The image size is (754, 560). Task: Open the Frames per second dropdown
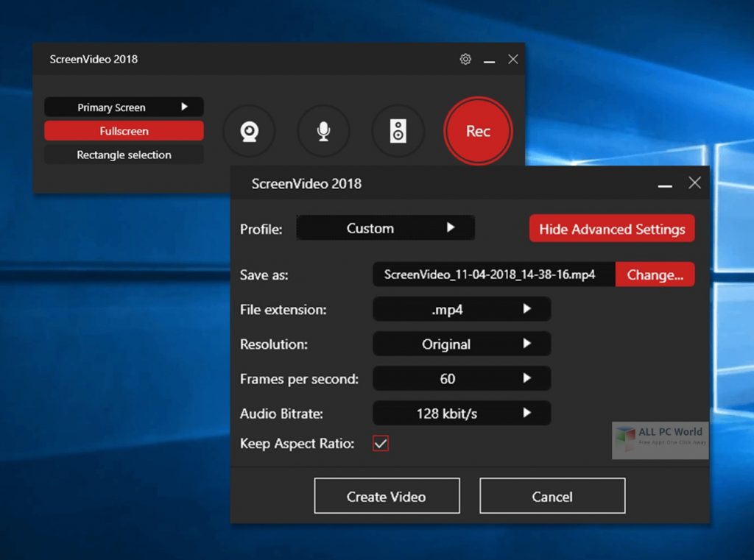[x=462, y=379]
